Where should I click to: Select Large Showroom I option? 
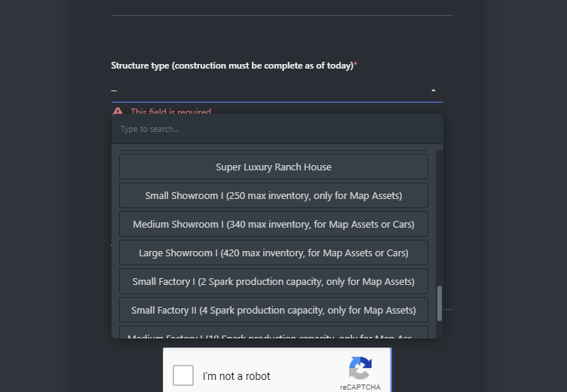[274, 253]
